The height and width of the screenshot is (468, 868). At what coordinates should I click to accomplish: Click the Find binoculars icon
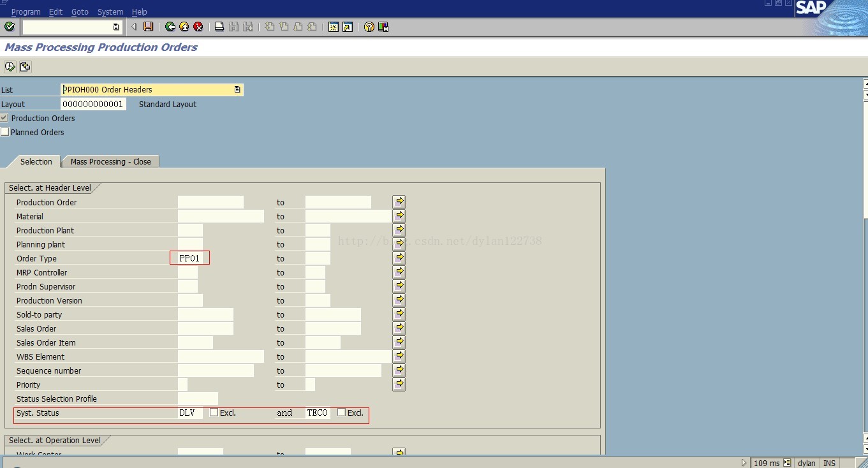tap(233, 27)
